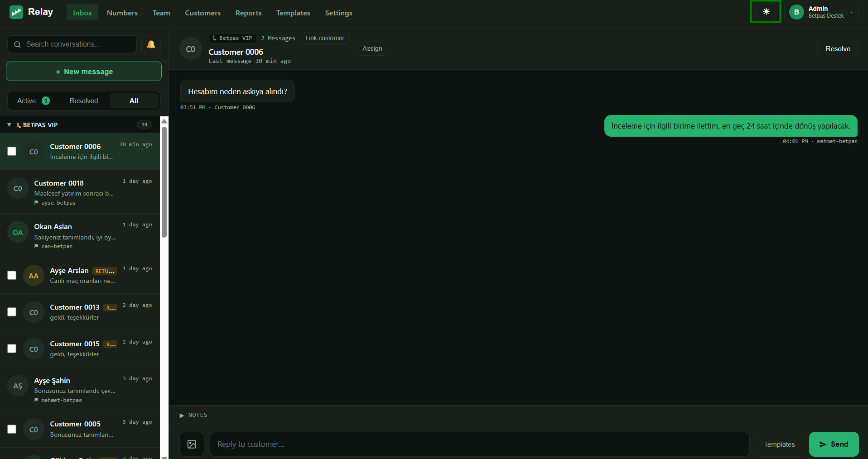Open the Okan Aslan conversation

(80, 235)
